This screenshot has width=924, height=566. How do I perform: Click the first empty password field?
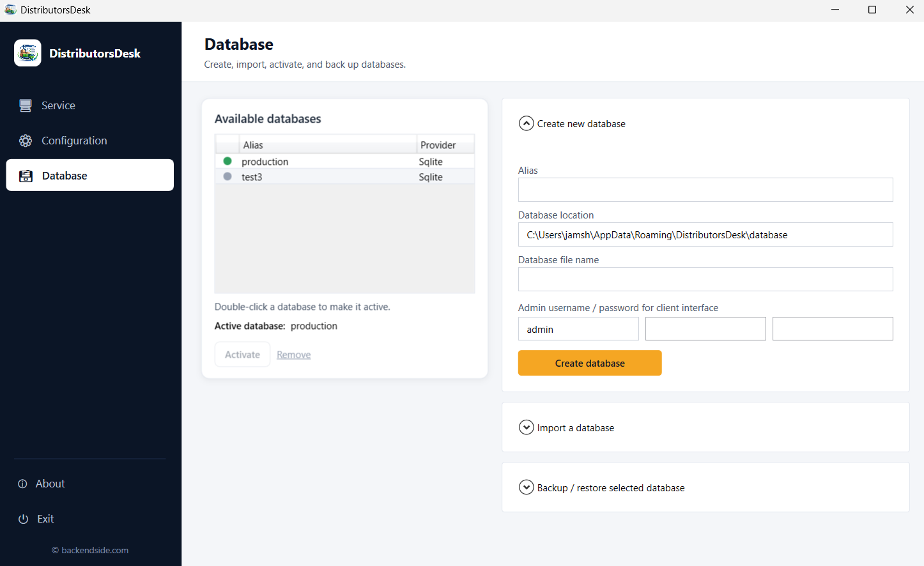click(x=705, y=329)
